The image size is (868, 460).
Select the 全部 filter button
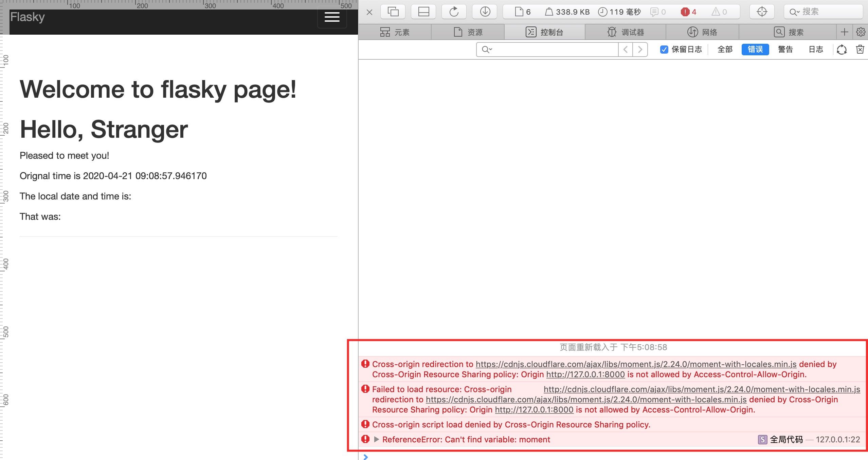point(725,50)
